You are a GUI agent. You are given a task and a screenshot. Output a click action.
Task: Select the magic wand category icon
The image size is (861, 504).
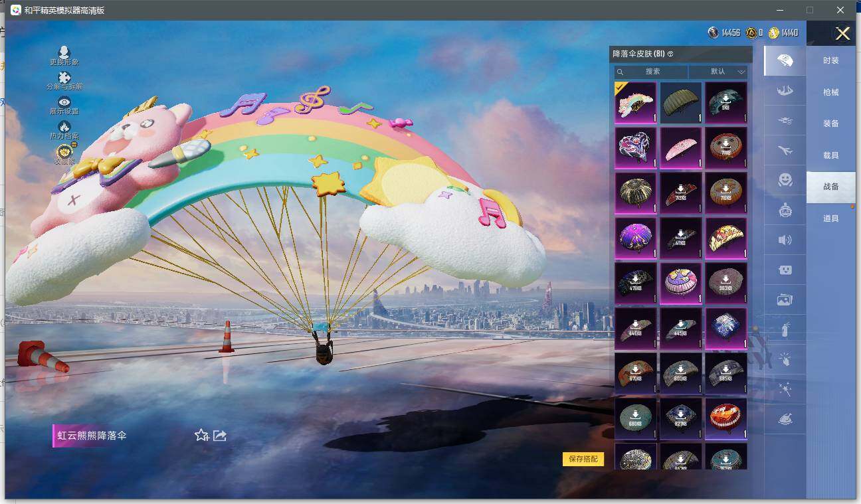tap(785, 389)
